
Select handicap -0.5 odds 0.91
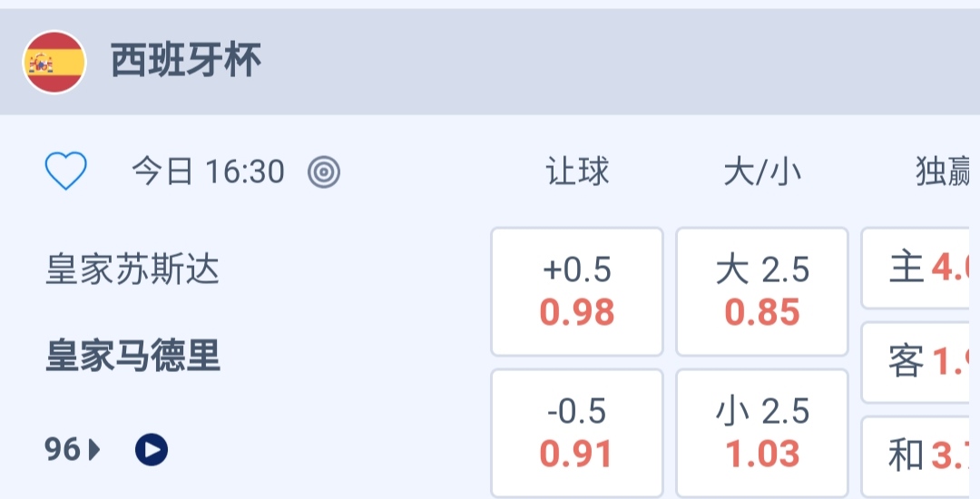577,433
